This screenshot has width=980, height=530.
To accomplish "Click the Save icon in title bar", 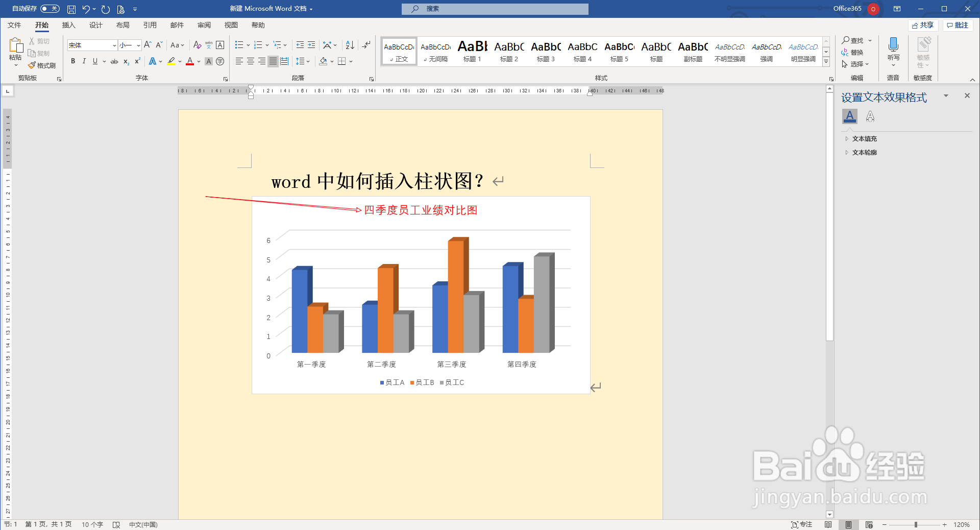I will (x=71, y=9).
